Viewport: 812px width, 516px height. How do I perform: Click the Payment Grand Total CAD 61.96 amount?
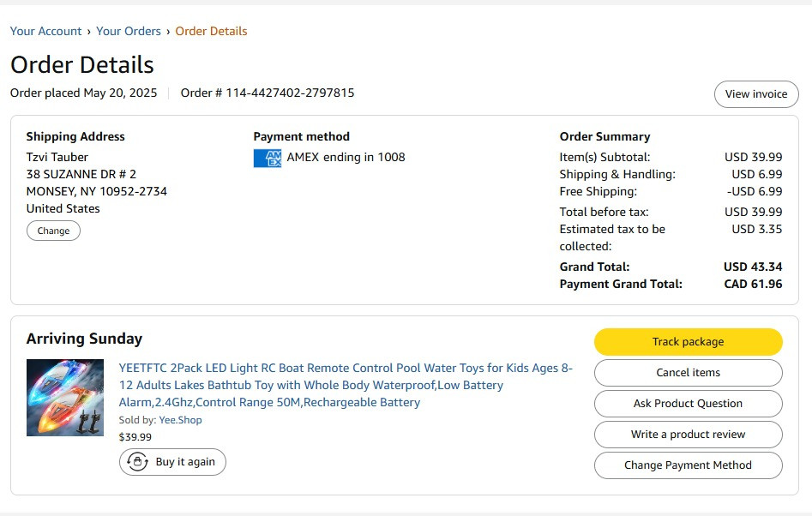click(x=753, y=284)
